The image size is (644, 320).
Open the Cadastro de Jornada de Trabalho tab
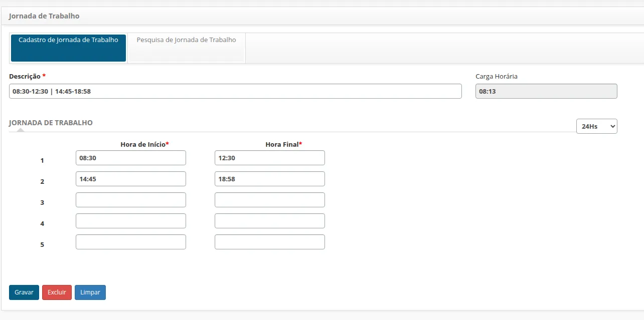click(68, 48)
